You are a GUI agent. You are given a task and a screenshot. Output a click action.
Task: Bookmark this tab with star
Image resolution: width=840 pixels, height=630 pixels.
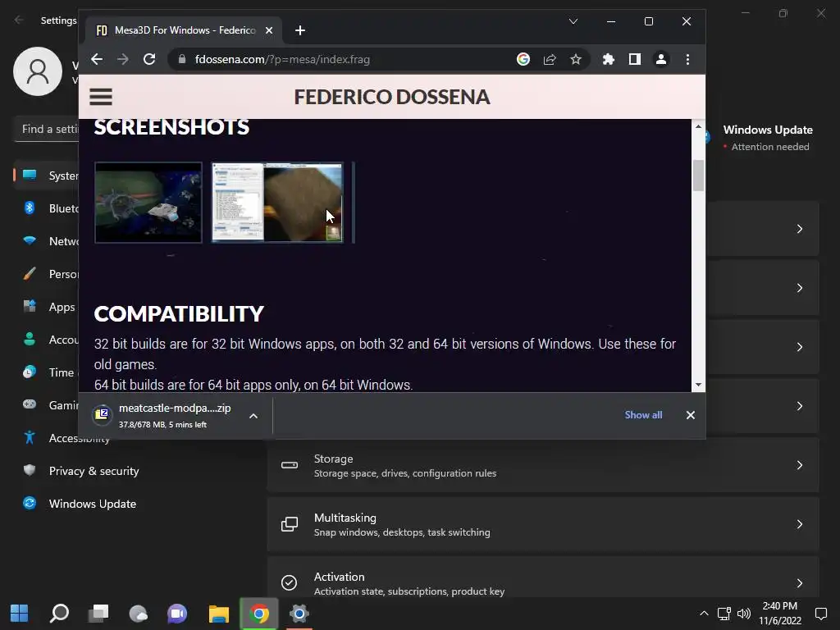click(576, 59)
